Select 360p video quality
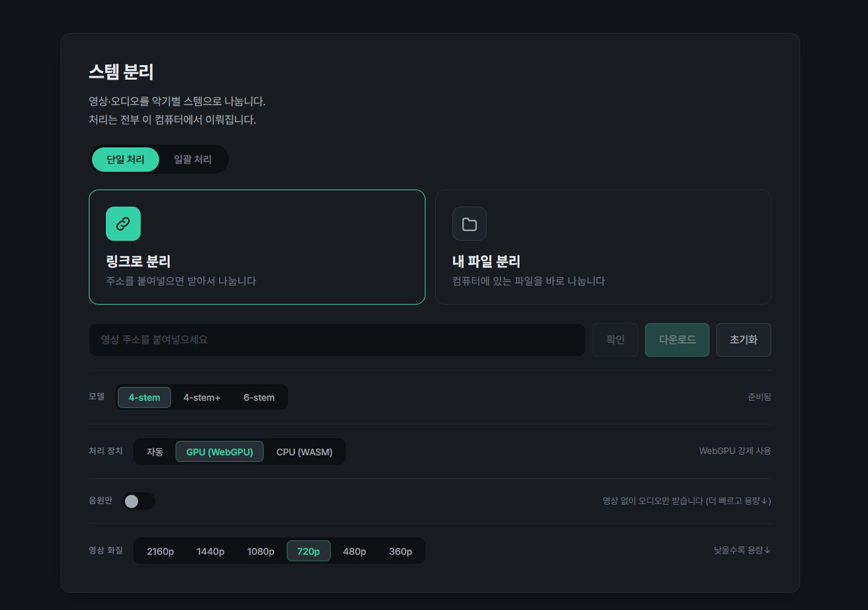Viewport: 868px width, 610px height. (x=400, y=551)
